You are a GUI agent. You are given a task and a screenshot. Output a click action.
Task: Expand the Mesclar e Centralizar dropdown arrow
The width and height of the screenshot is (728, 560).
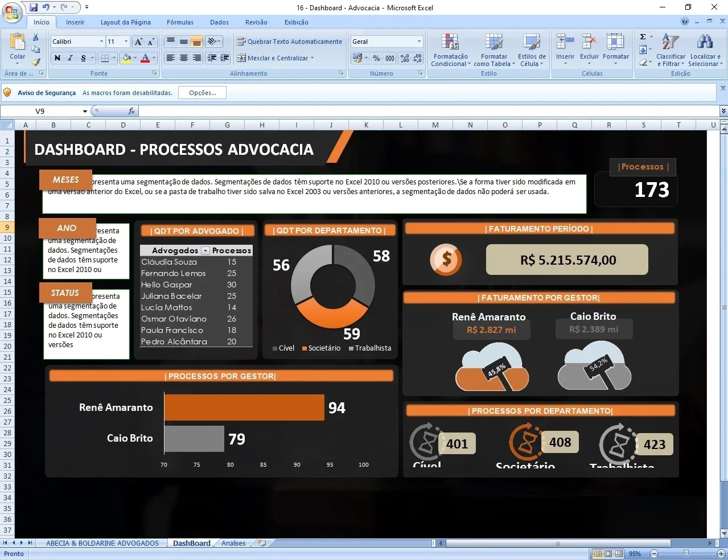[x=312, y=58]
